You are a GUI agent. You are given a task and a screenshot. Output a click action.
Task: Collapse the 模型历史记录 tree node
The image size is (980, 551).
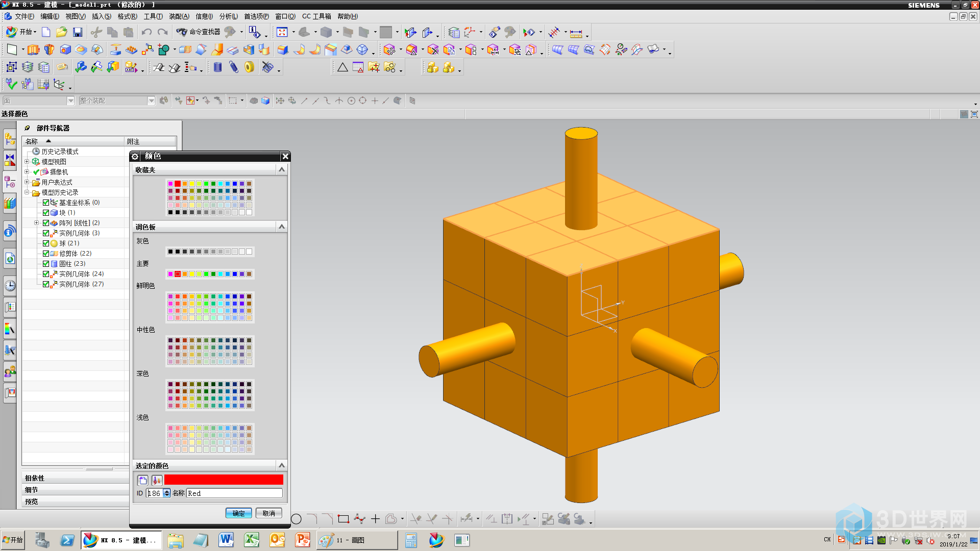[27, 192]
